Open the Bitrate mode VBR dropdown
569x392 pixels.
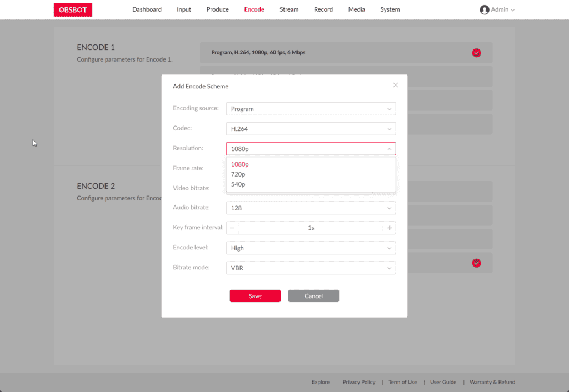pos(311,268)
